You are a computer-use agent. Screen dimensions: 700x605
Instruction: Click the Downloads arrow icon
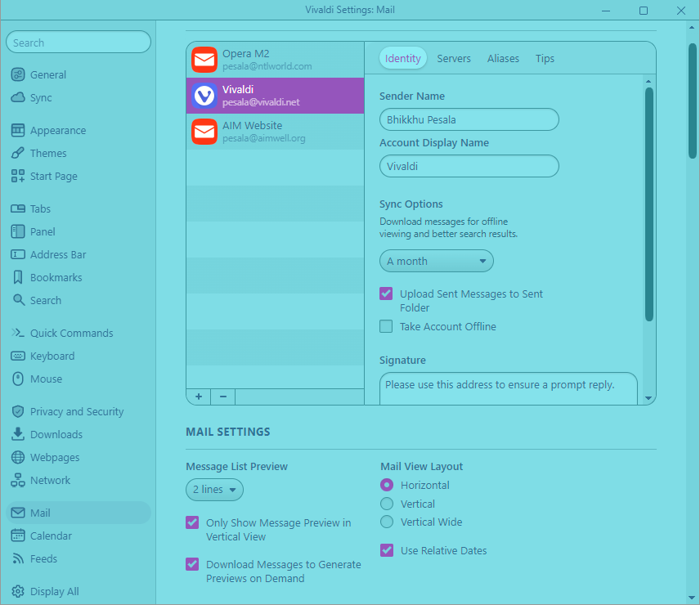coord(18,435)
